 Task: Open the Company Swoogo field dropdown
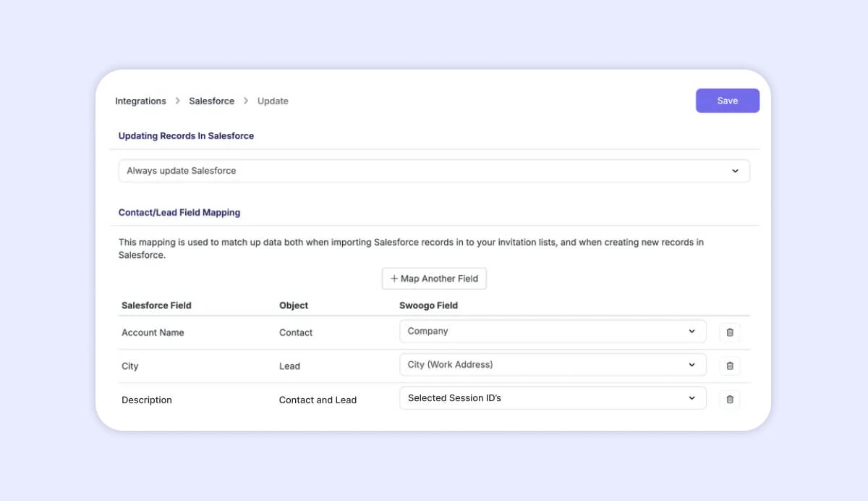[x=553, y=332]
